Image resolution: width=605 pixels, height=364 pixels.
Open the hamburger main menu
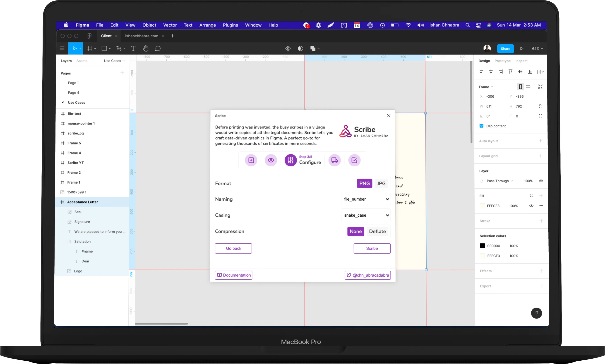coord(62,48)
